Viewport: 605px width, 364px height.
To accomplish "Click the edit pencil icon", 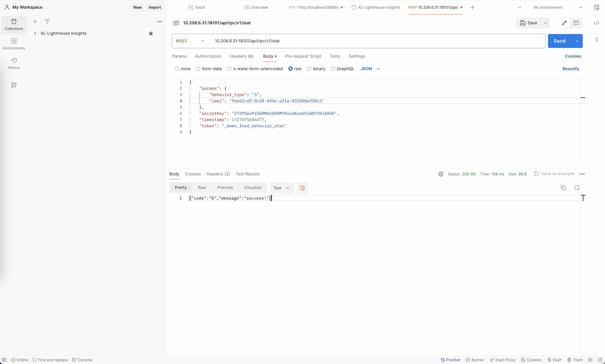I will [564, 23].
